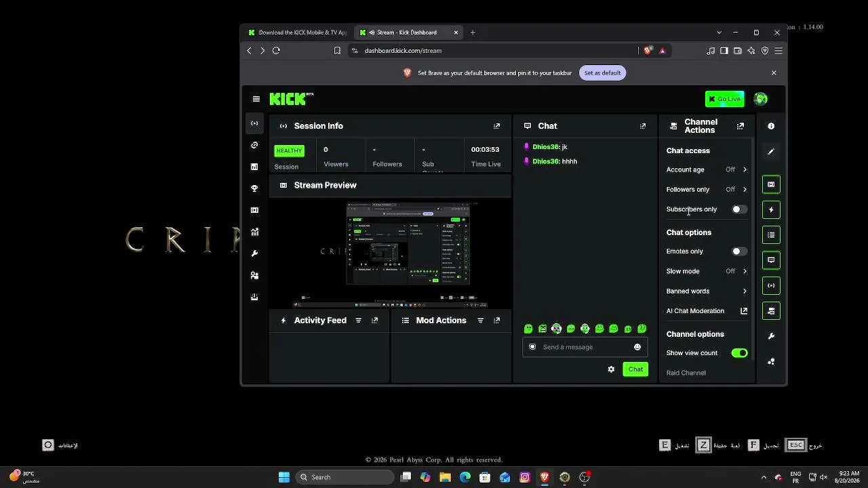Viewport: 868px width, 488px height.
Task: Pop out the Activity Feed panel
Action: point(374,321)
